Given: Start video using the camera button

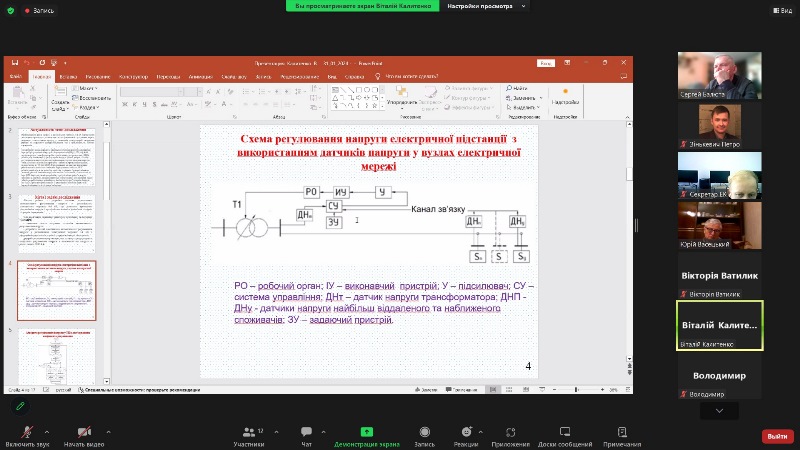Looking at the screenshot, I should (84, 432).
